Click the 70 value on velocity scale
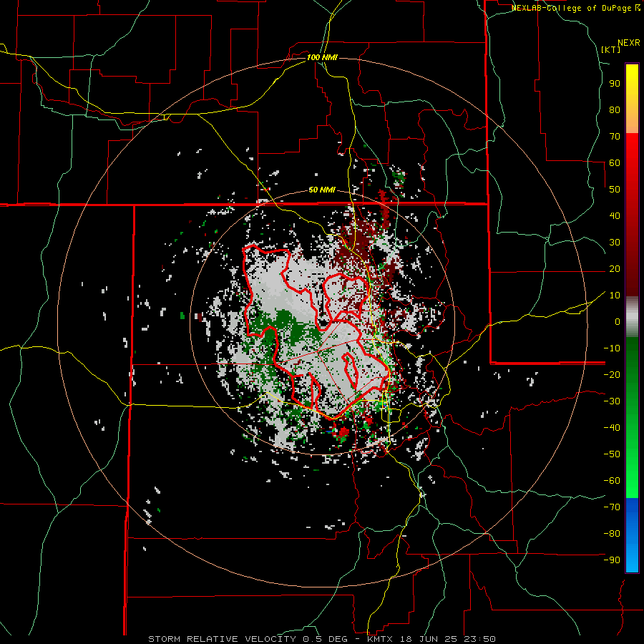The width and height of the screenshot is (644, 644). coord(615,137)
